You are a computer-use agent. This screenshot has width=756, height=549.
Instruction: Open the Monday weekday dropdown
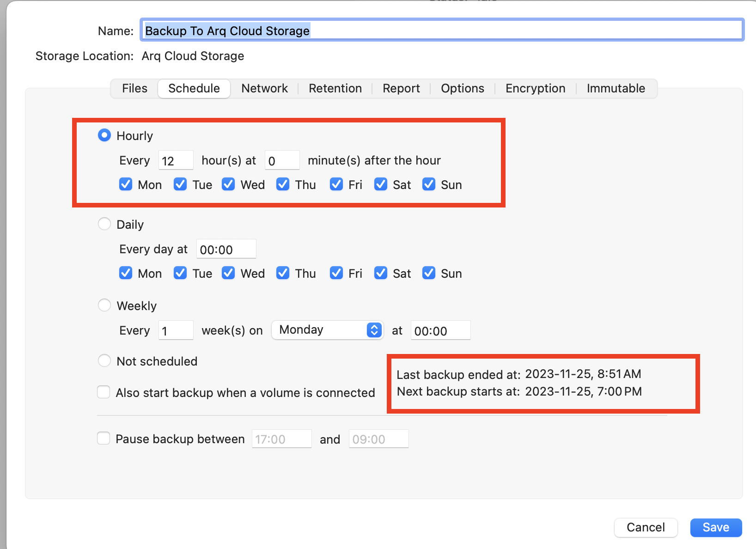pyautogui.click(x=327, y=330)
